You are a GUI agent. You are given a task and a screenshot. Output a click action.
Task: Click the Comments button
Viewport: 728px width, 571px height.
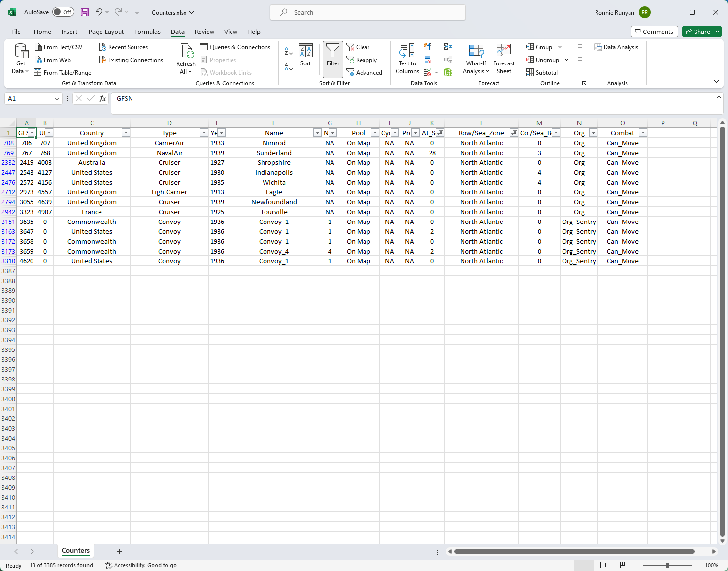[x=654, y=32]
